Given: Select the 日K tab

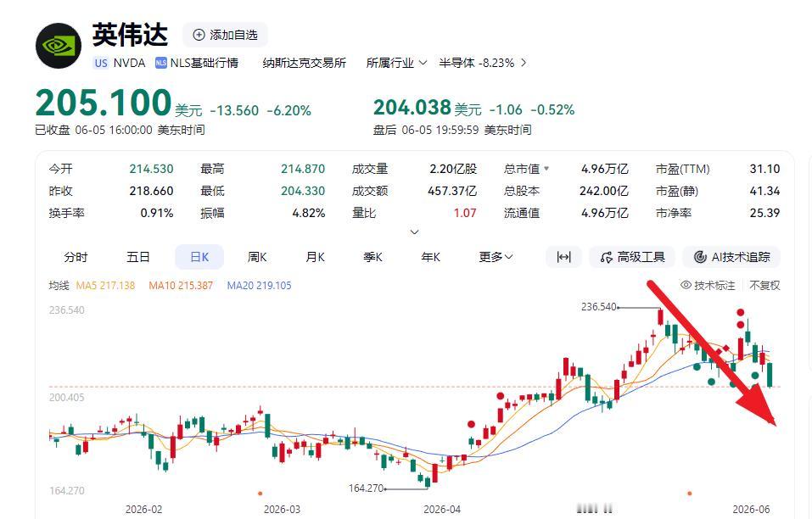Looking at the screenshot, I should tap(199, 257).
